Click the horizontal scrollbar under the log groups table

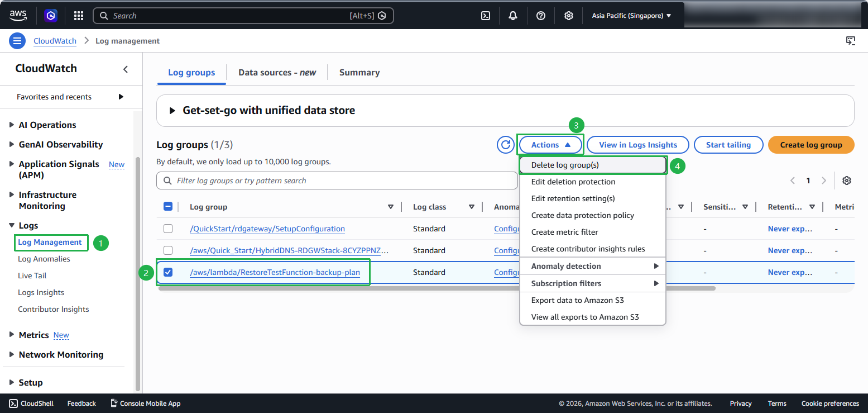(437, 288)
